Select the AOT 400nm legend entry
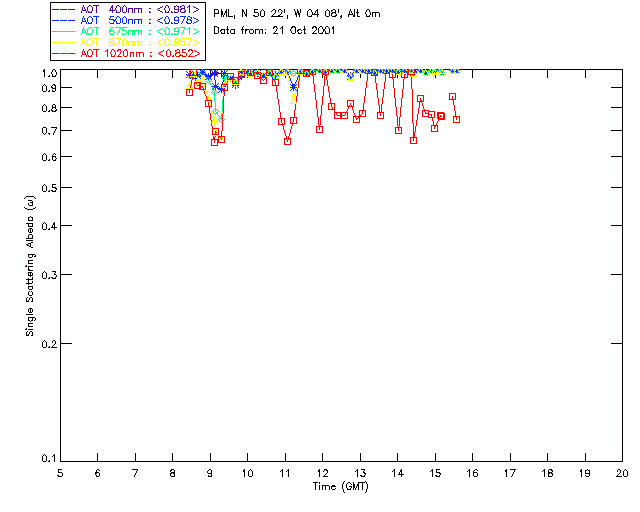 point(126,9)
